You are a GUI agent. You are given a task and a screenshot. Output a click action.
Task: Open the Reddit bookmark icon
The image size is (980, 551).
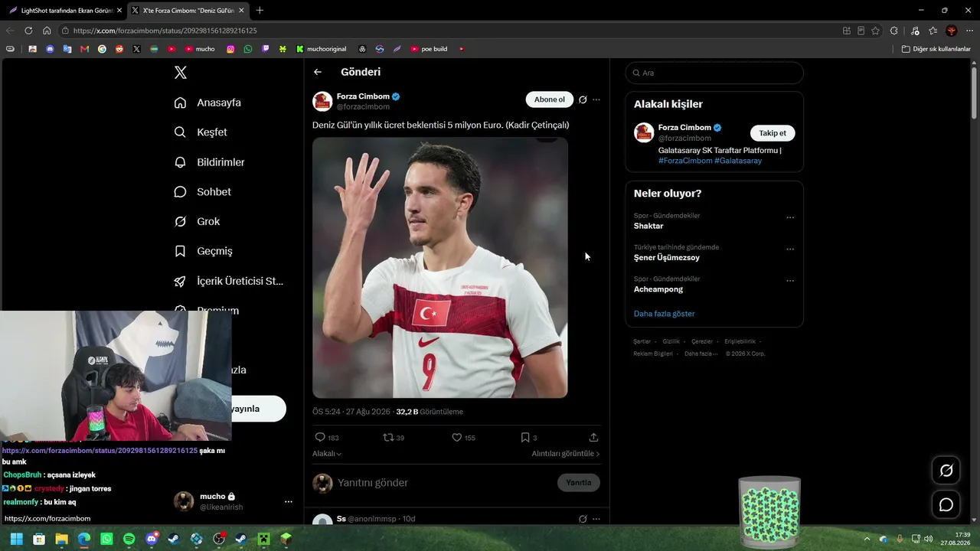point(119,49)
